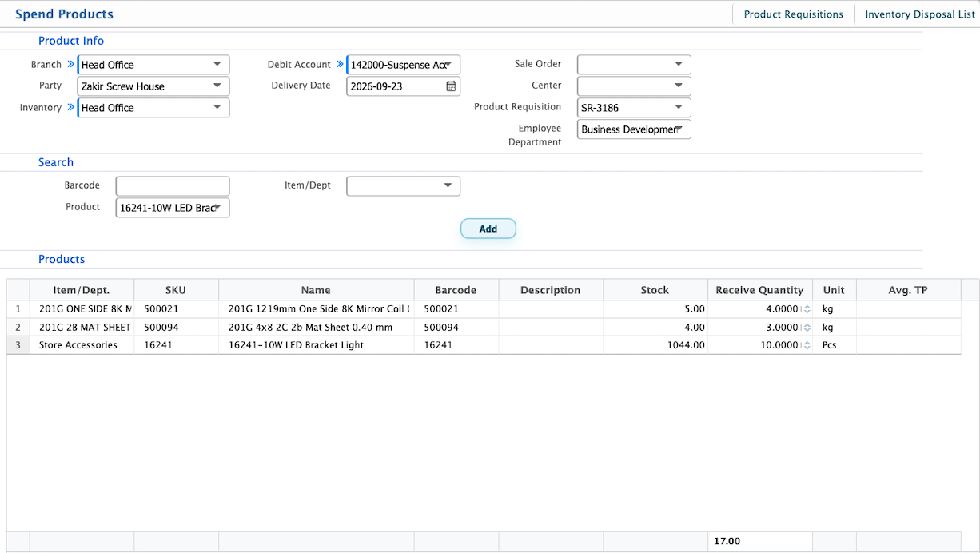The width and height of the screenshot is (980, 553).
Task: Click the total quantity 17.00 in the footer
Action: (x=760, y=541)
